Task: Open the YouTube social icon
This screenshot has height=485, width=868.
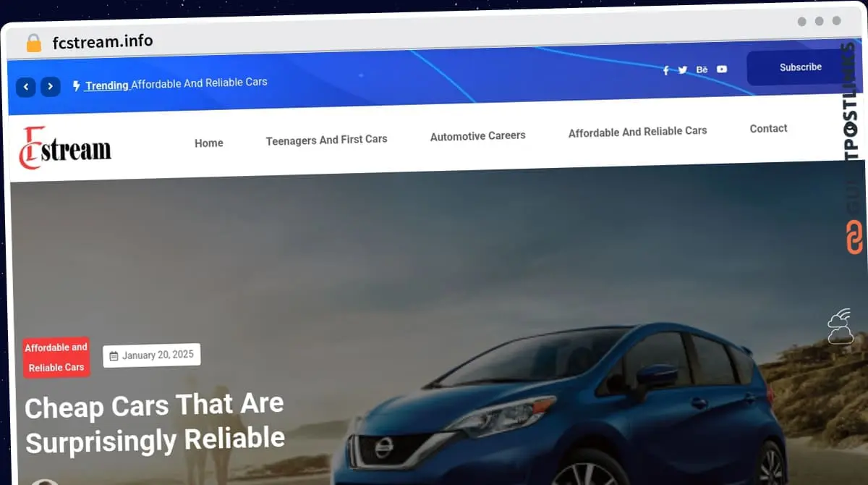Action: click(x=722, y=69)
